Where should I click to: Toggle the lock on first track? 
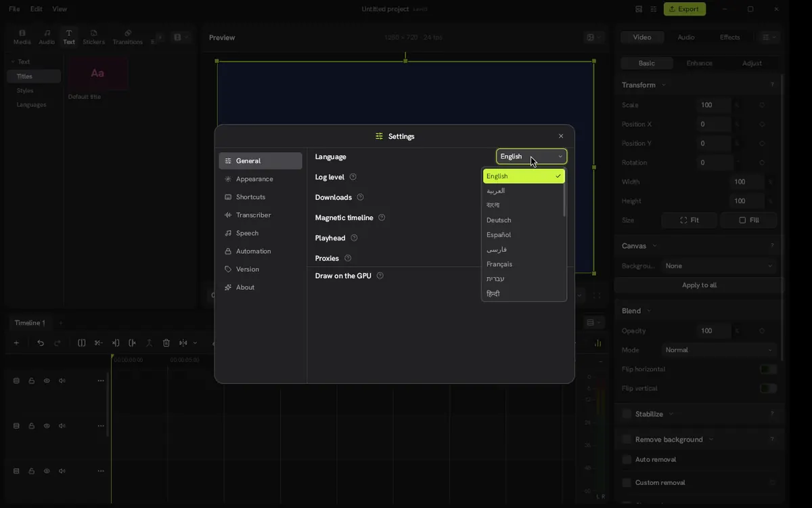tap(32, 381)
